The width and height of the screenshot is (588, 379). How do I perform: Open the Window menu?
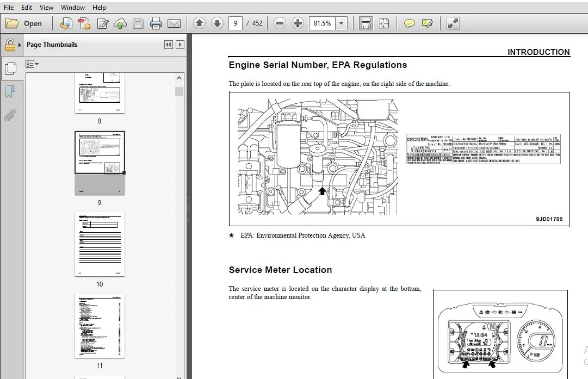[73, 8]
